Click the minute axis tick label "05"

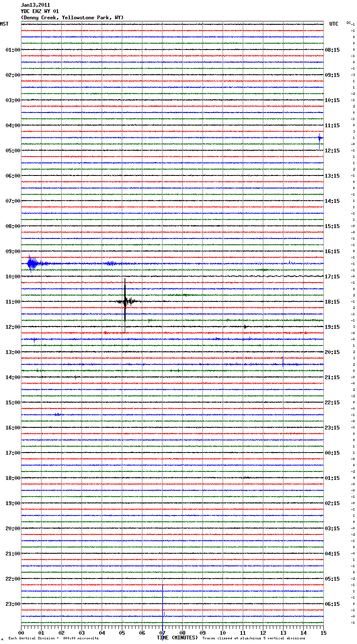click(122, 633)
